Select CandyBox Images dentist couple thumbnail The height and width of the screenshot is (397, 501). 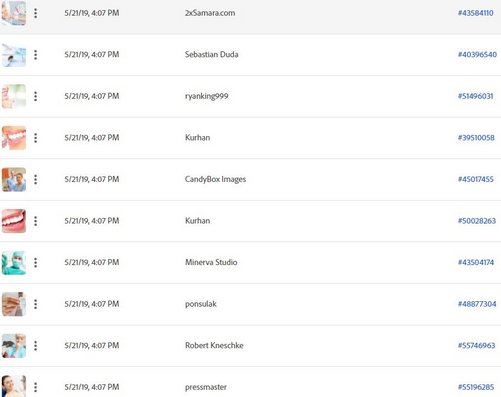click(x=14, y=179)
